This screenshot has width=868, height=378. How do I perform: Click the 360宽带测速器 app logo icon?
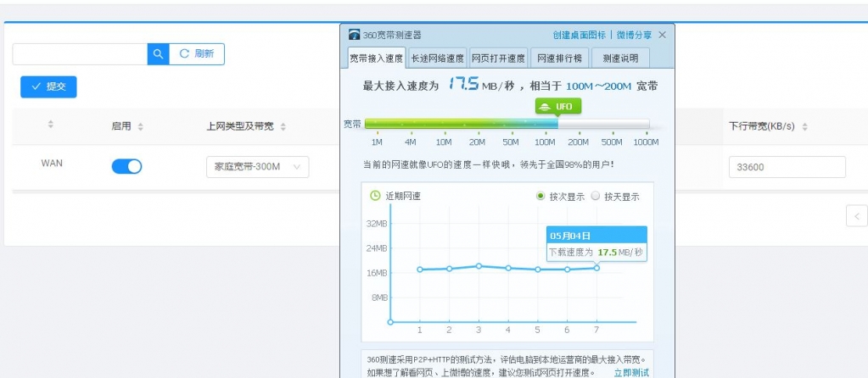[x=355, y=35]
